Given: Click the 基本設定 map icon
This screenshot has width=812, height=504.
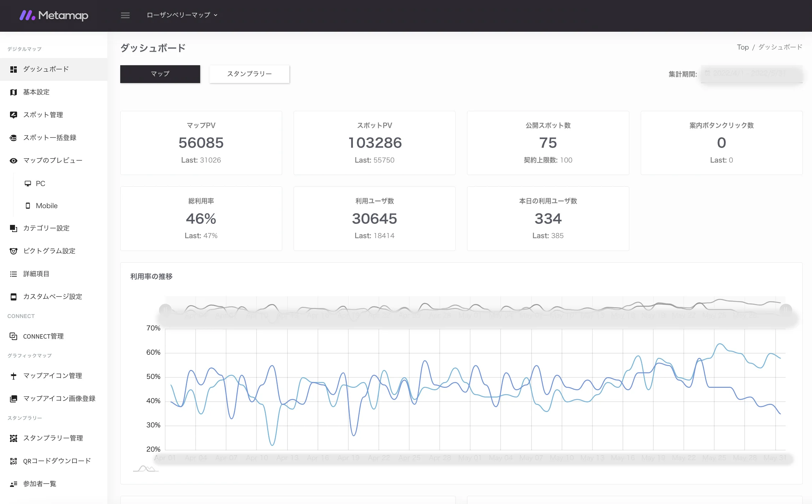Looking at the screenshot, I should pyautogui.click(x=14, y=92).
